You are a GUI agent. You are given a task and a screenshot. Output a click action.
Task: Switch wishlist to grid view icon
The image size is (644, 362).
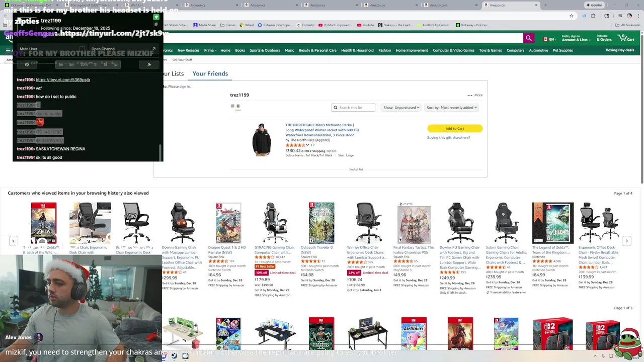233,106
